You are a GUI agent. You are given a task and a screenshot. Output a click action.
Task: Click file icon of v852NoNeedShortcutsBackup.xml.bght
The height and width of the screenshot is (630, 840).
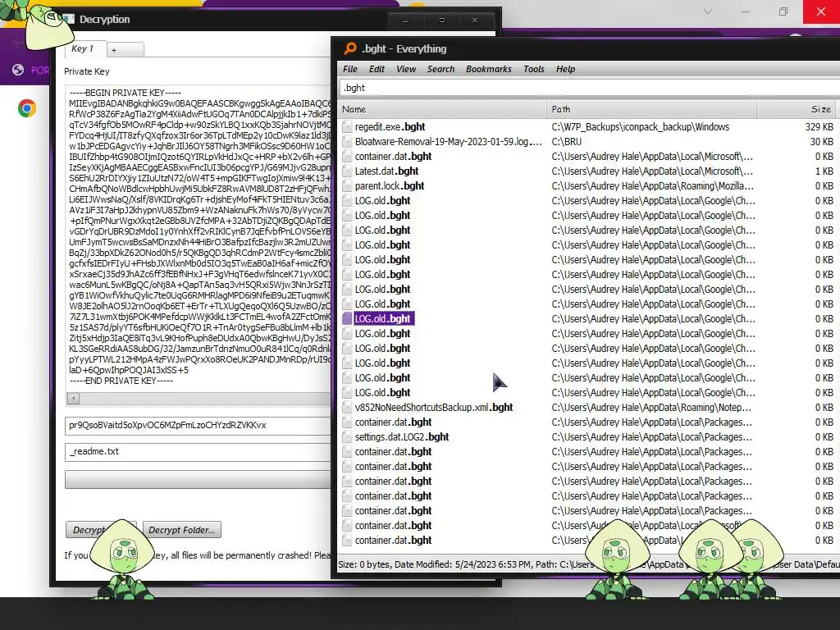347,408
